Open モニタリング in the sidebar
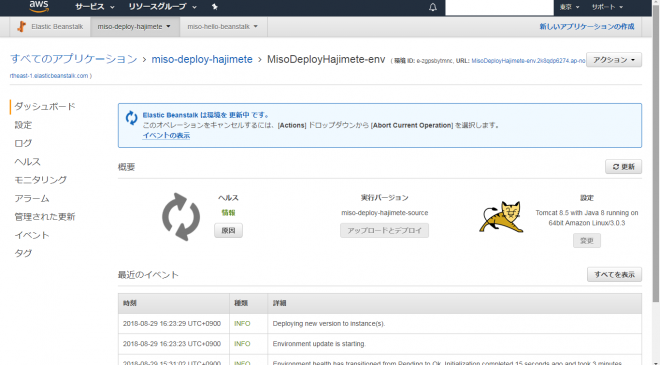Viewport: 660px width, 365px height. [41, 180]
